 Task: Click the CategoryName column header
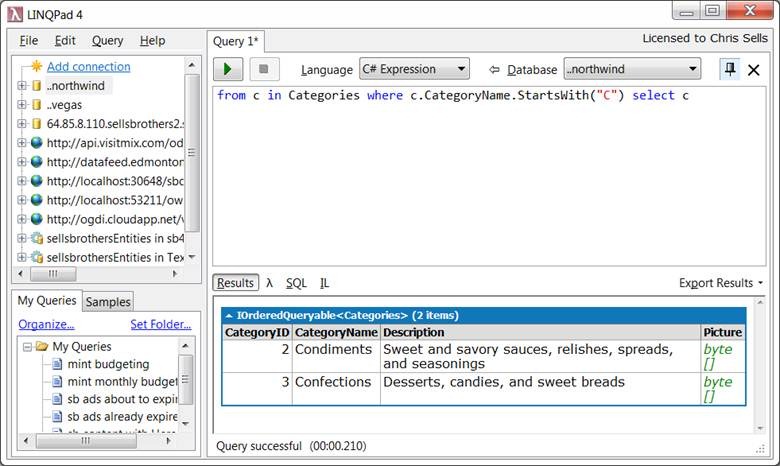[336, 332]
